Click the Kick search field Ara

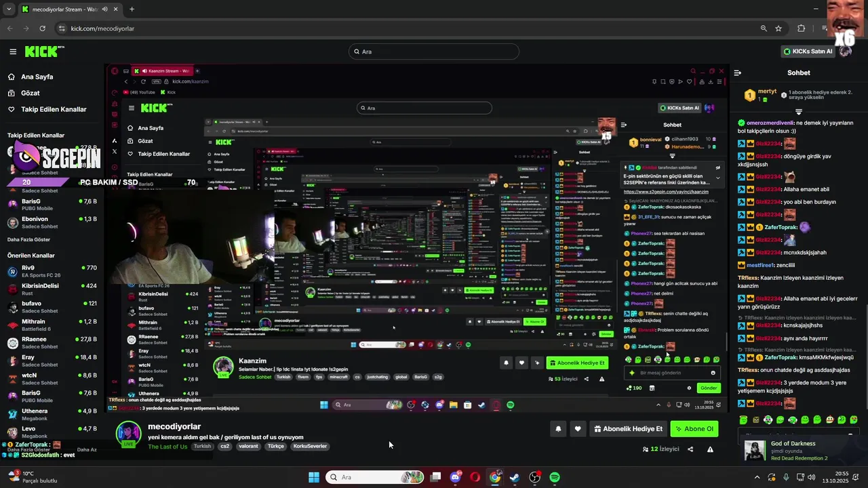433,52
